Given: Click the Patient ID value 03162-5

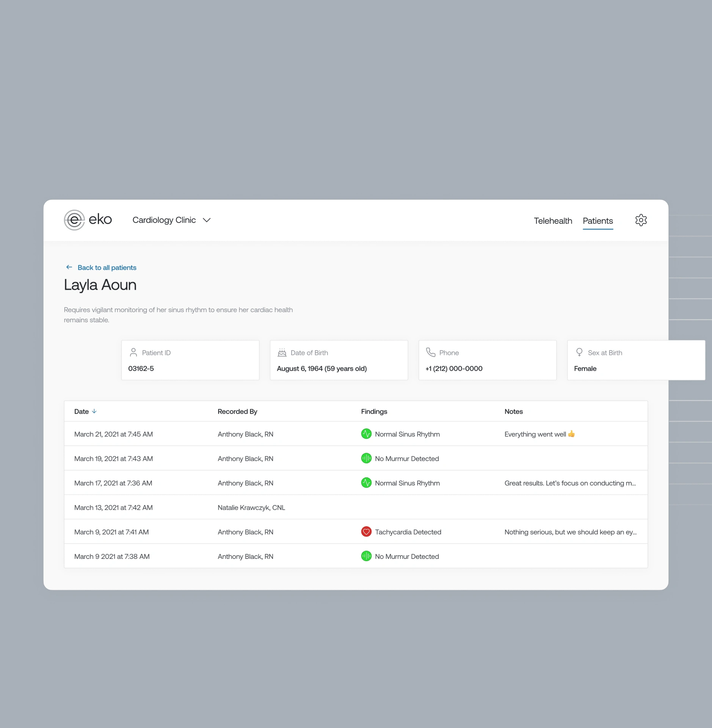Looking at the screenshot, I should coord(141,369).
